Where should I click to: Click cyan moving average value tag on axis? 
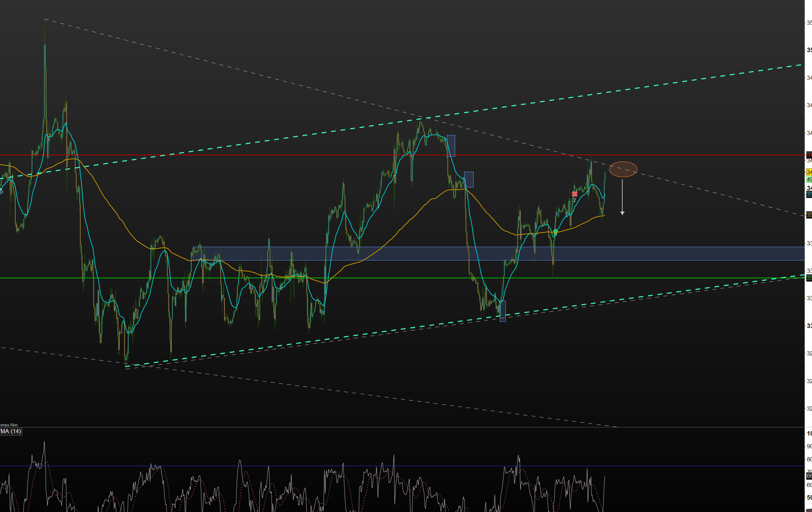[809, 195]
